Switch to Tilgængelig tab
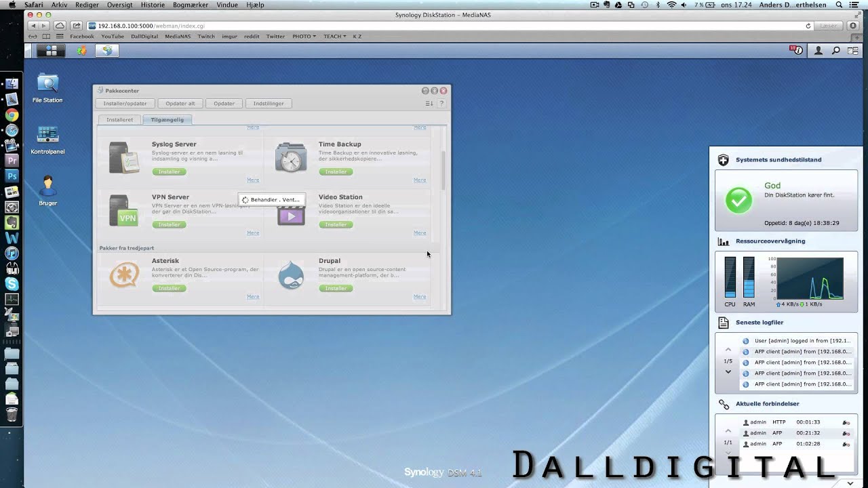868x488 pixels. tap(167, 120)
